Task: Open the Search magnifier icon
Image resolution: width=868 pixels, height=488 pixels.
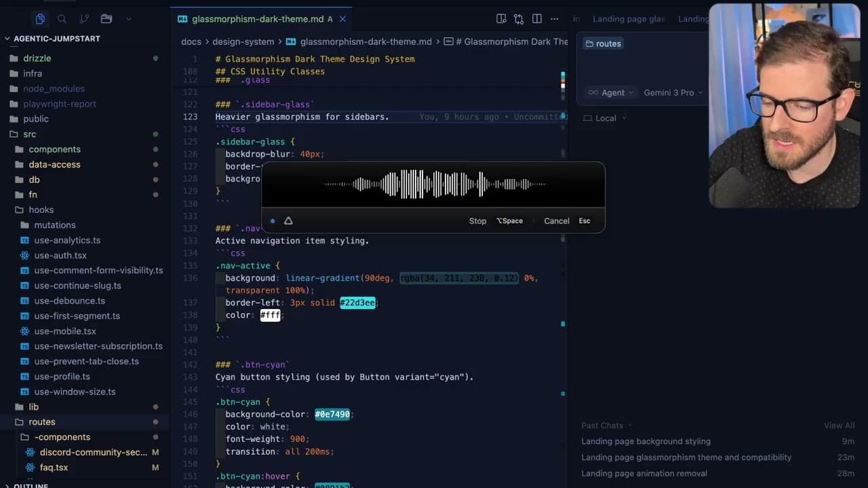Action: tap(61, 19)
